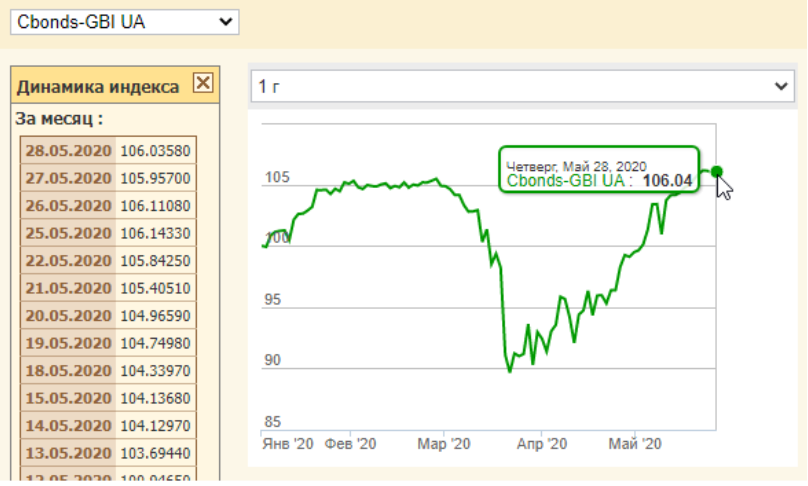Select date cell 26.05.2020

pos(68,206)
